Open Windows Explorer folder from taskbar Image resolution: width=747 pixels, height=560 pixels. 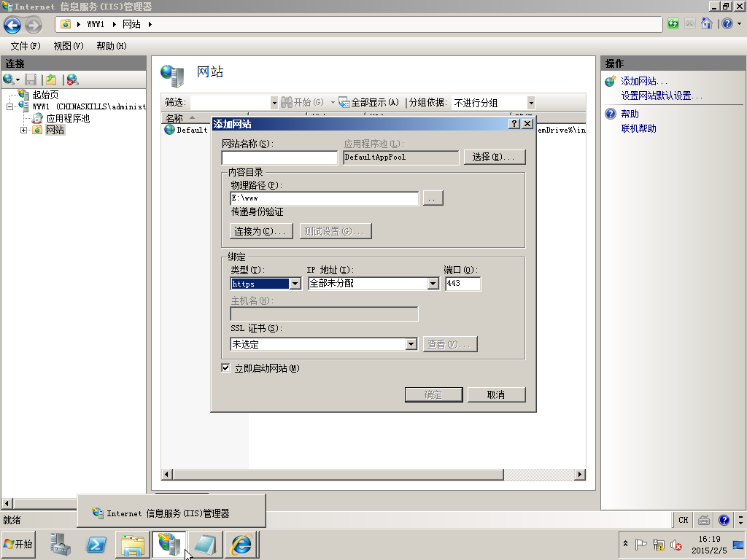coord(133,545)
